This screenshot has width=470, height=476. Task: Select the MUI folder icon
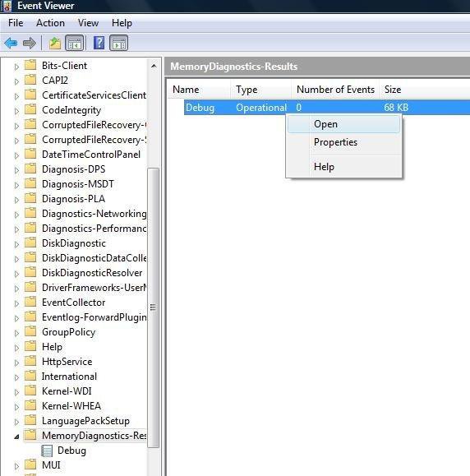(30, 464)
